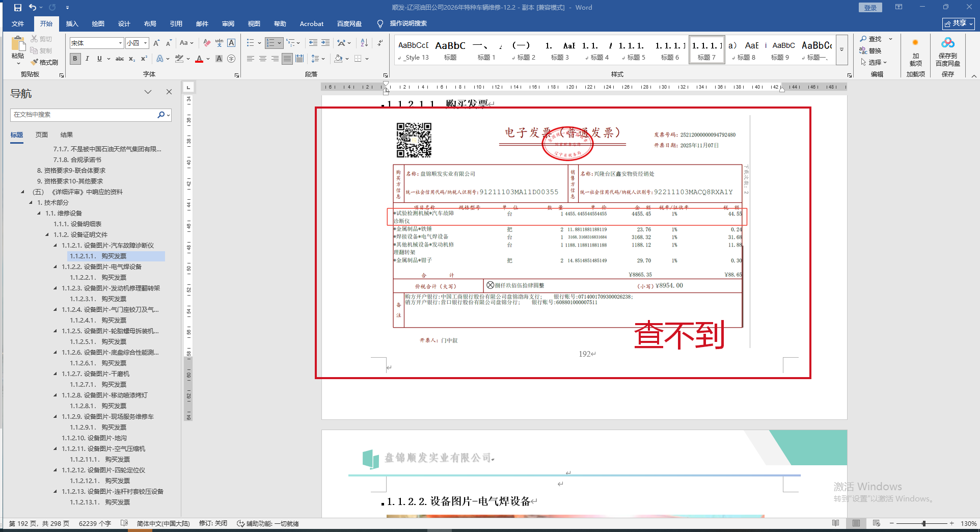Click the Increase Indent icon
Screen dimensions: 980x532
pyautogui.click(x=325, y=43)
